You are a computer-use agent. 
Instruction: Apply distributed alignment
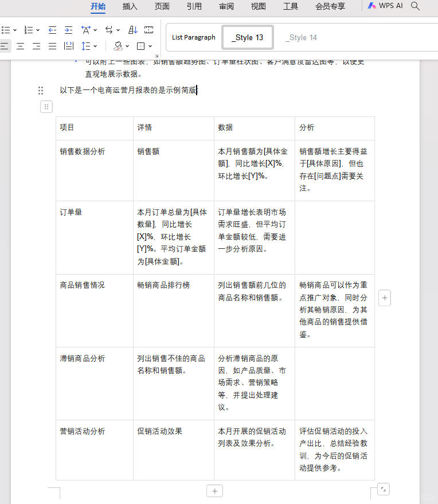(x=68, y=46)
